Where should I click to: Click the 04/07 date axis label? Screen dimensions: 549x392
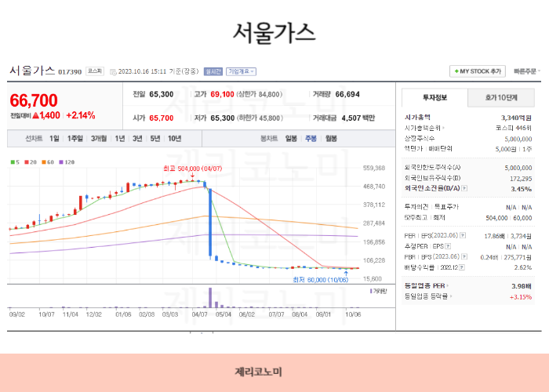pos(199,314)
